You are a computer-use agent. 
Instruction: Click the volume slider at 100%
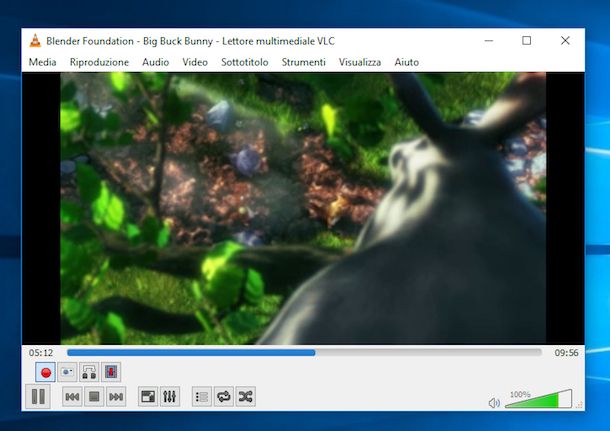tap(538, 399)
